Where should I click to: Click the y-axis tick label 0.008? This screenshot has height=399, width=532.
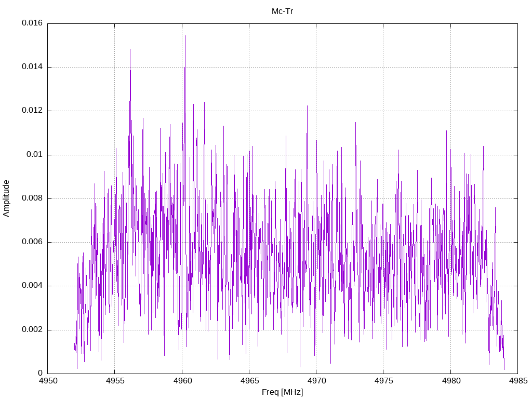coord(32,198)
